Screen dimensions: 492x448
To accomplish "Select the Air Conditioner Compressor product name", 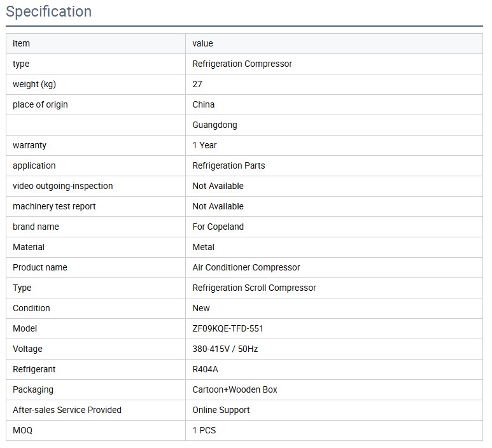I will 246,267.
